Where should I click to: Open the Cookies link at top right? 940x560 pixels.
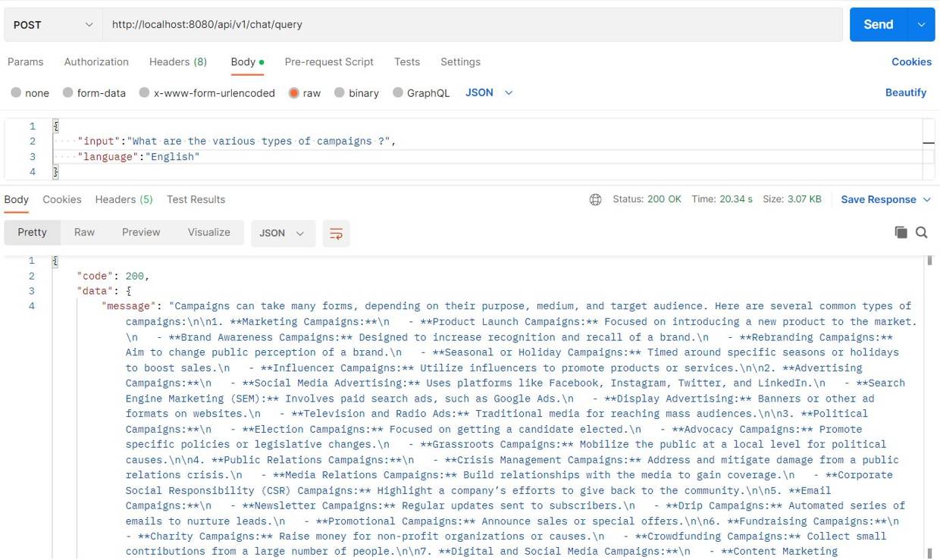pos(911,62)
